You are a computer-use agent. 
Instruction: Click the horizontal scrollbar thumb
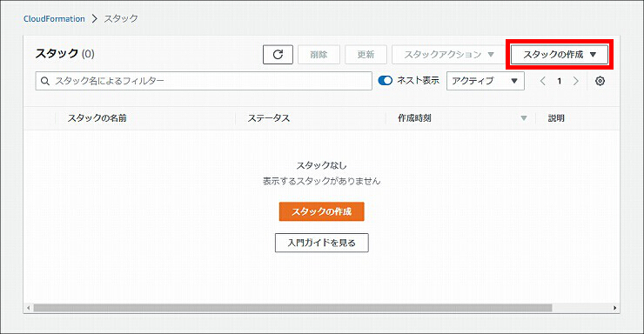click(292, 308)
